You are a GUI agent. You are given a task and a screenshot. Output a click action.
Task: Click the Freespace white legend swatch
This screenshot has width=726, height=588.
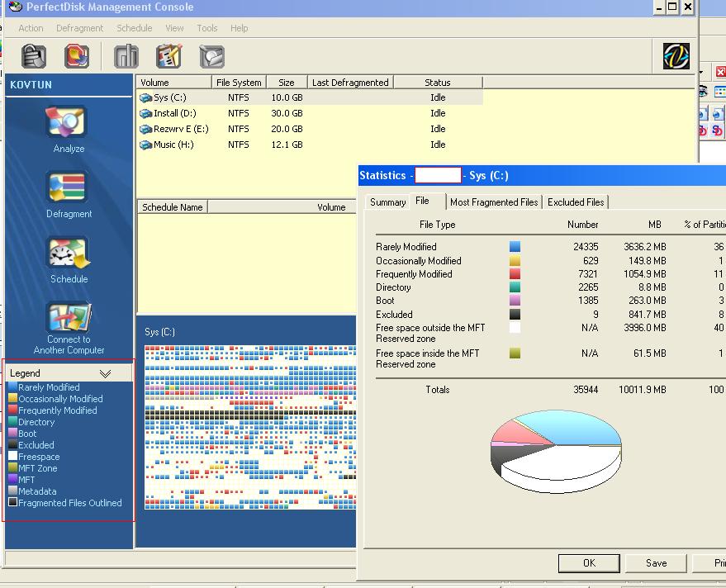(12, 456)
